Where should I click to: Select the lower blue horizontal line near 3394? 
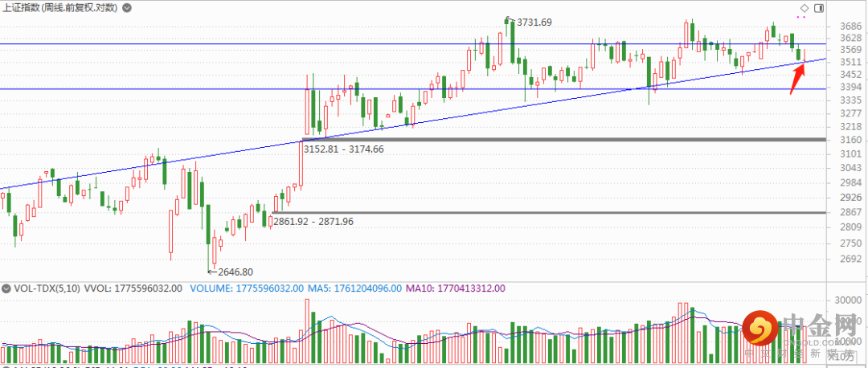412,88
